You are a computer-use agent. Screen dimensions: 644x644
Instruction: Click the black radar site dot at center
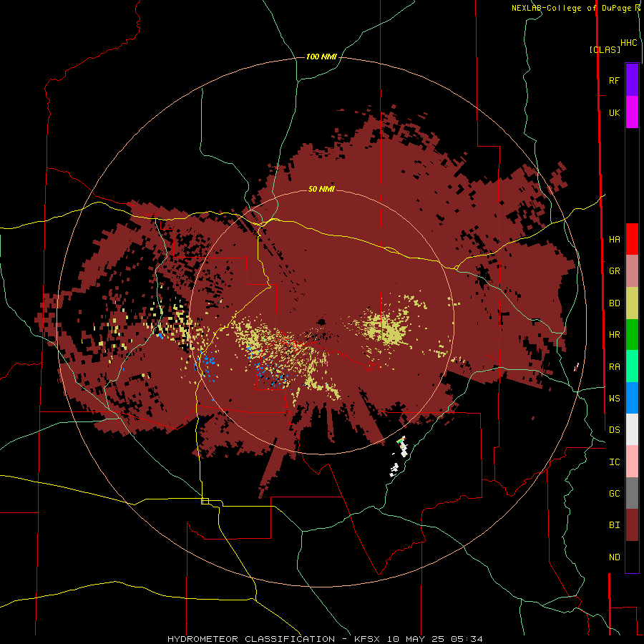click(321, 321)
